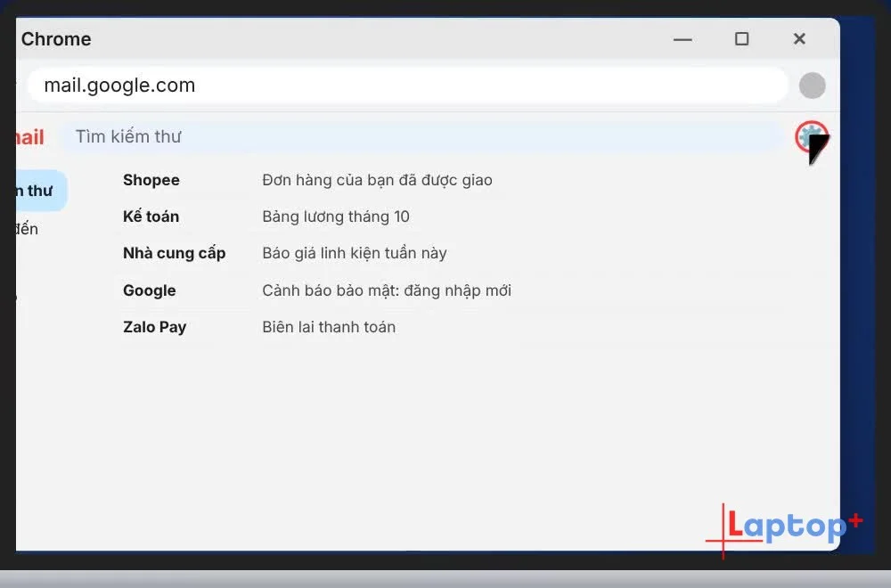Click the profile avatar circle beside address bar

[812, 86]
